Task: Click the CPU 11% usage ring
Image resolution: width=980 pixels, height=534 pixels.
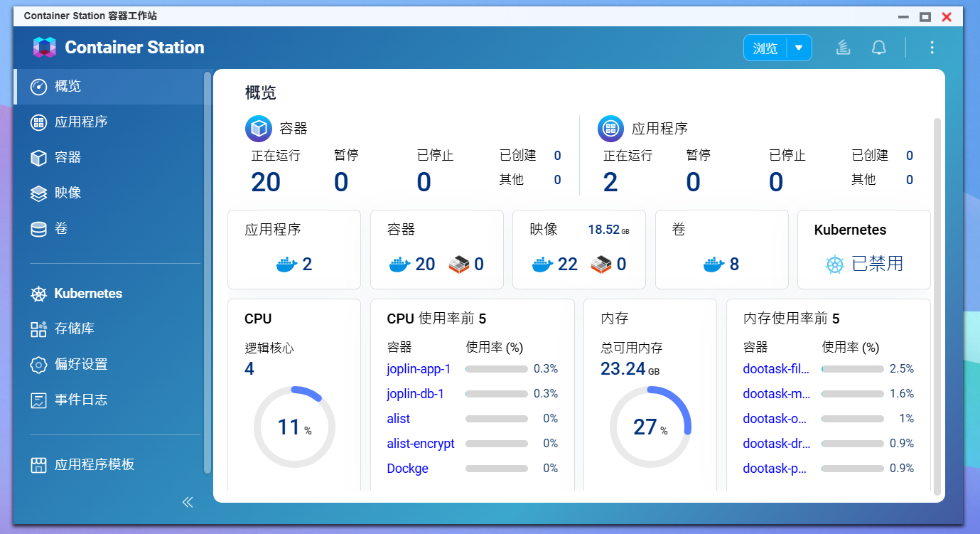Action: [294, 427]
